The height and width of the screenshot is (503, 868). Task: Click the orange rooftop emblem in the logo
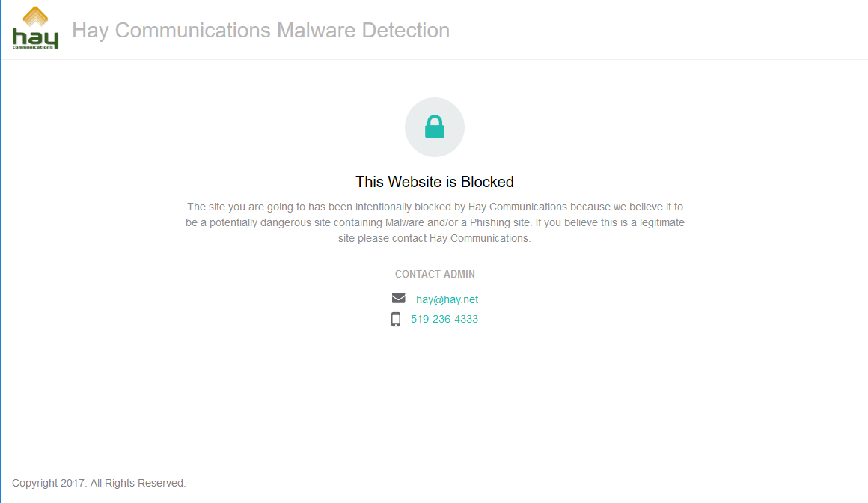[x=35, y=16]
